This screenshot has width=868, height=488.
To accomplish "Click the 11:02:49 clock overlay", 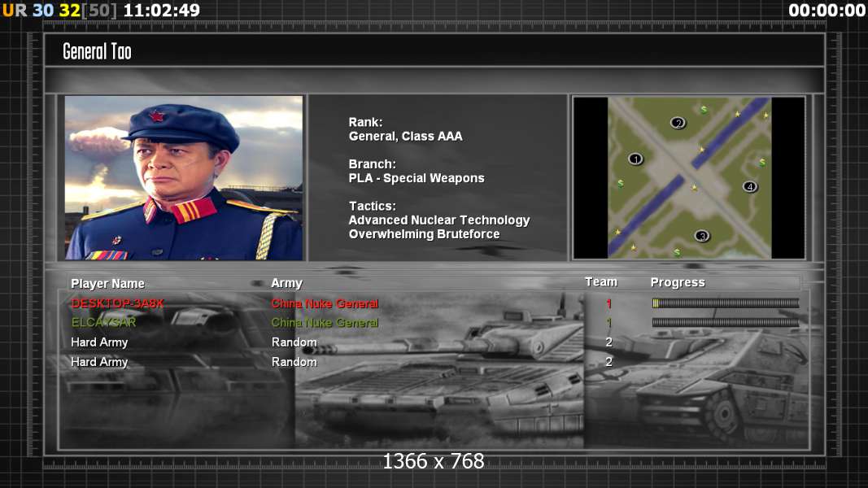I will pos(161,11).
